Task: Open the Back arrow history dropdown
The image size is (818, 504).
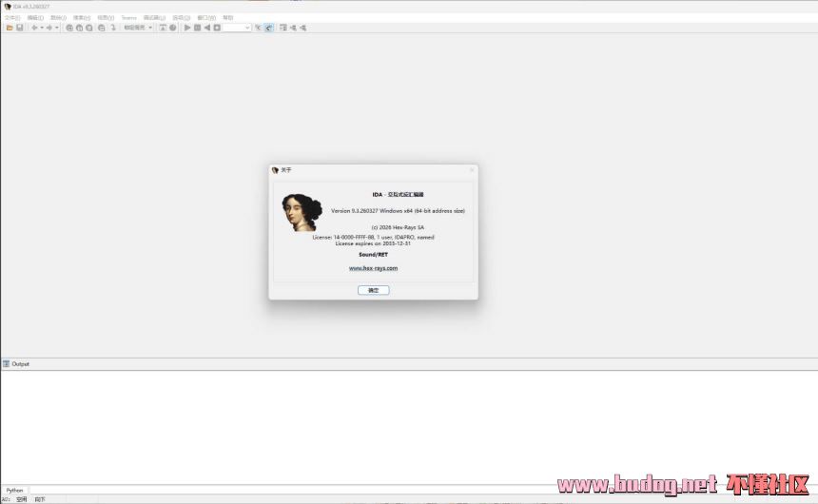Action: (x=42, y=28)
